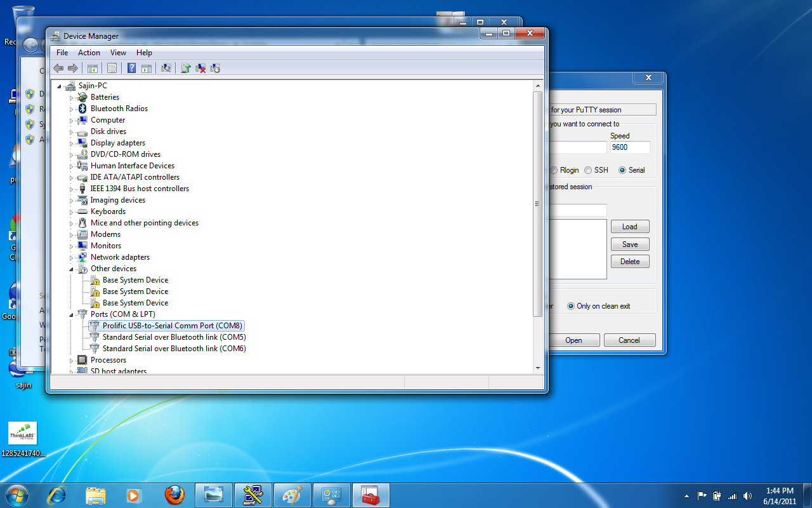Expand the Batteries node
The height and width of the screenshot is (508, 812).
point(72,98)
